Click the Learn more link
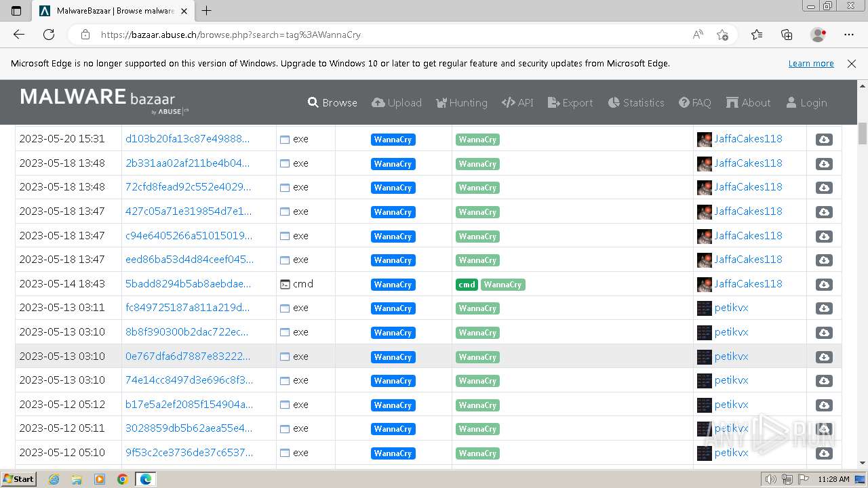The image size is (868, 488). (x=811, y=64)
